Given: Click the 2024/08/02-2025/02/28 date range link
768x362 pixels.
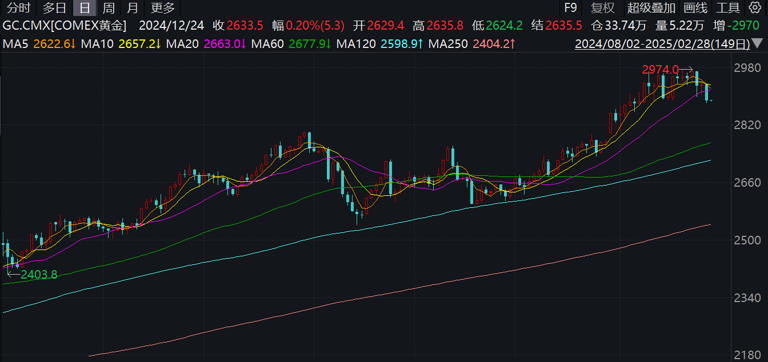Looking at the screenshot, I should pyautogui.click(x=663, y=45).
